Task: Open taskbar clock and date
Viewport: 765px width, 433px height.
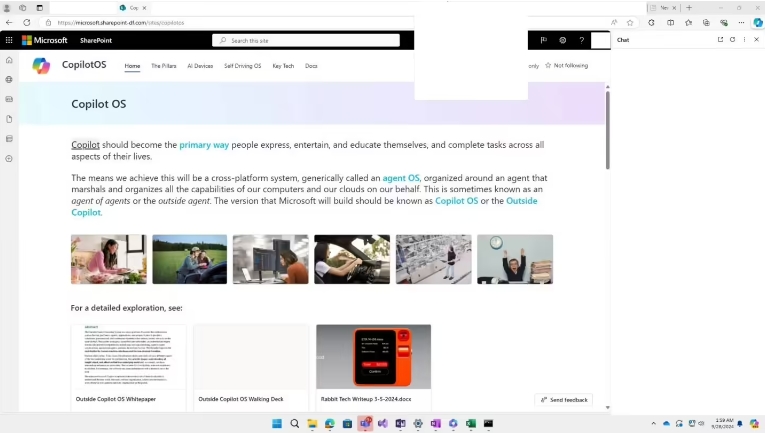Action: [x=724, y=423]
